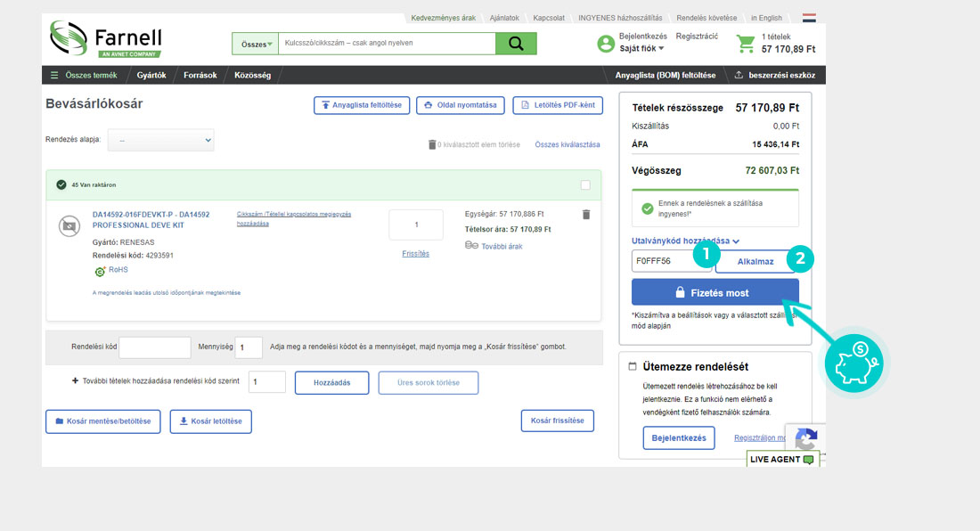Click the Regisztráció link in the header

click(x=697, y=37)
